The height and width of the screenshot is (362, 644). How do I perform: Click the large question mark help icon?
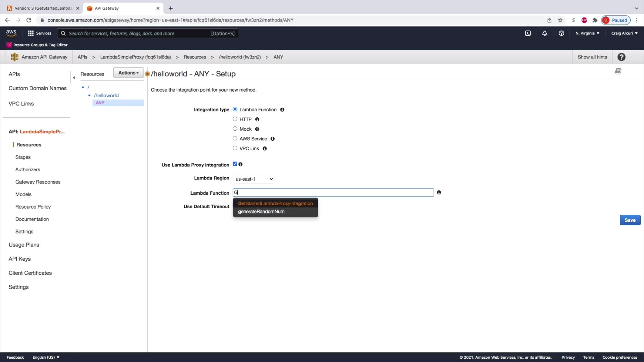pos(621,57)
